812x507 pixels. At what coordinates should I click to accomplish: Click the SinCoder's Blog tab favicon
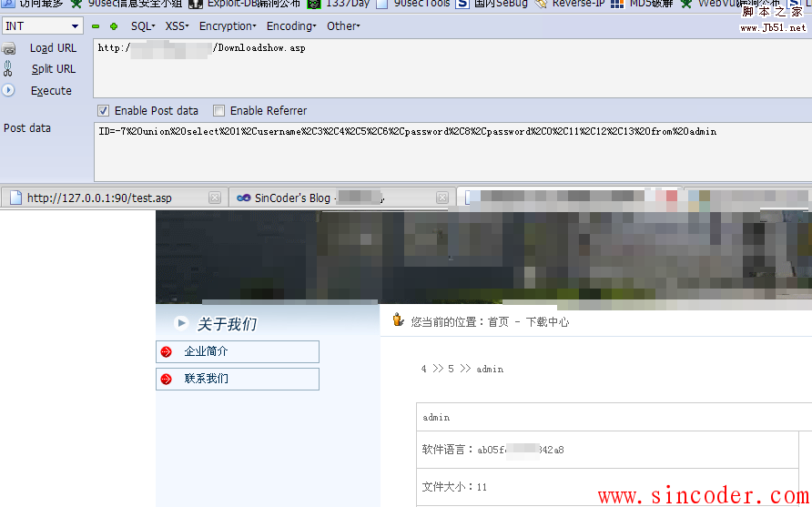243,198
